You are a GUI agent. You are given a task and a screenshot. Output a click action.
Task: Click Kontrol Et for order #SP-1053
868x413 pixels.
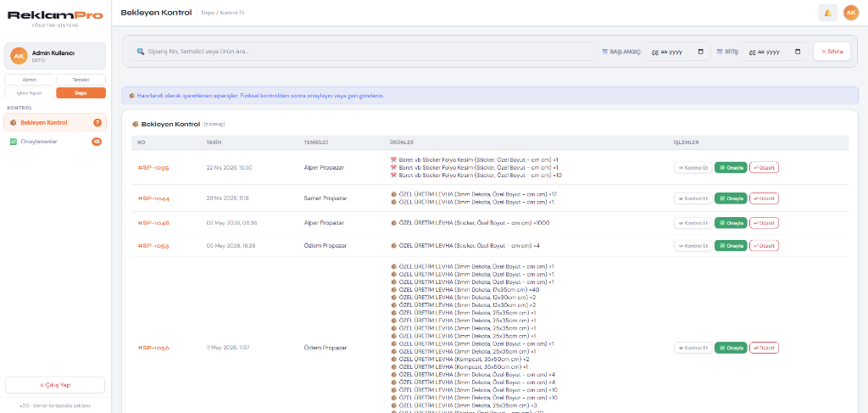click(x=693, y=245)
